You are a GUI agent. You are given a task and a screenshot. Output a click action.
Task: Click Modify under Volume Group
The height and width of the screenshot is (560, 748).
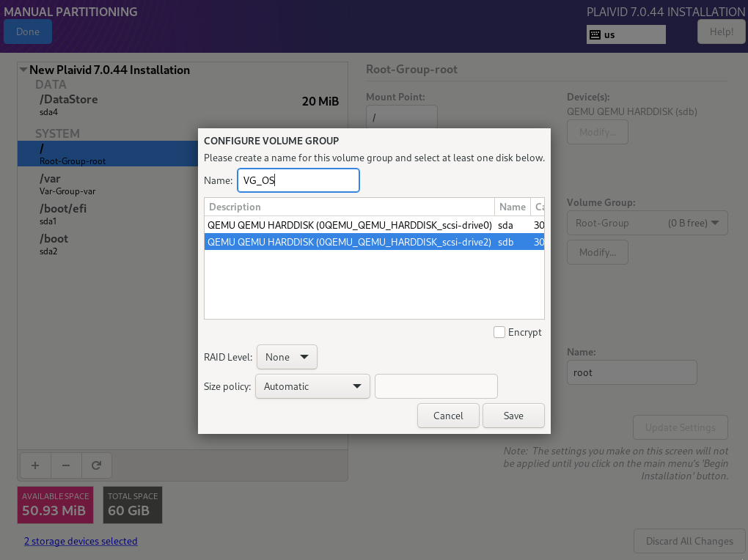pos(597,252)
